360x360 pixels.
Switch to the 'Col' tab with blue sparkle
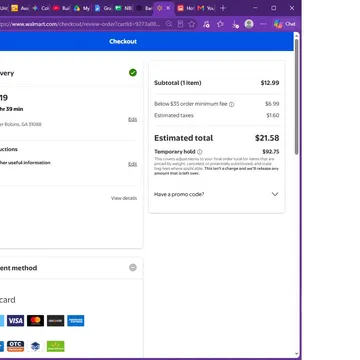tap(40, 8)
